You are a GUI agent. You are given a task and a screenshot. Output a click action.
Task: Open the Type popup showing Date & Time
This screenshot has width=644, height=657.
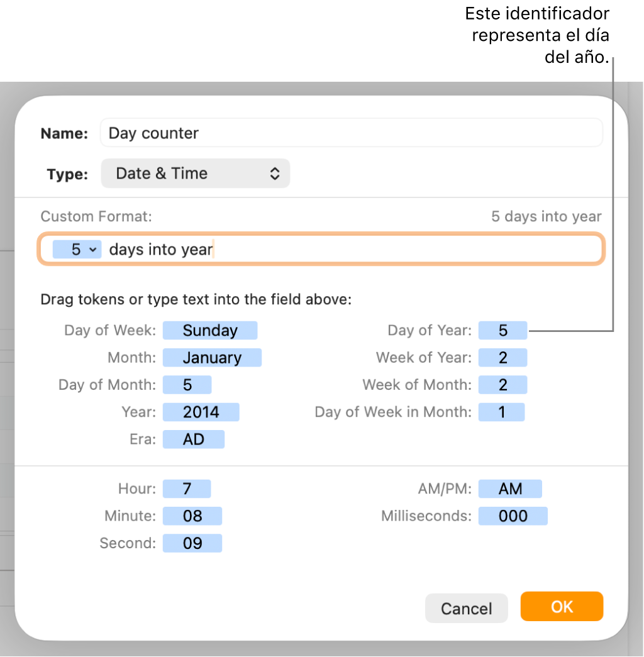tap(195, 173)
